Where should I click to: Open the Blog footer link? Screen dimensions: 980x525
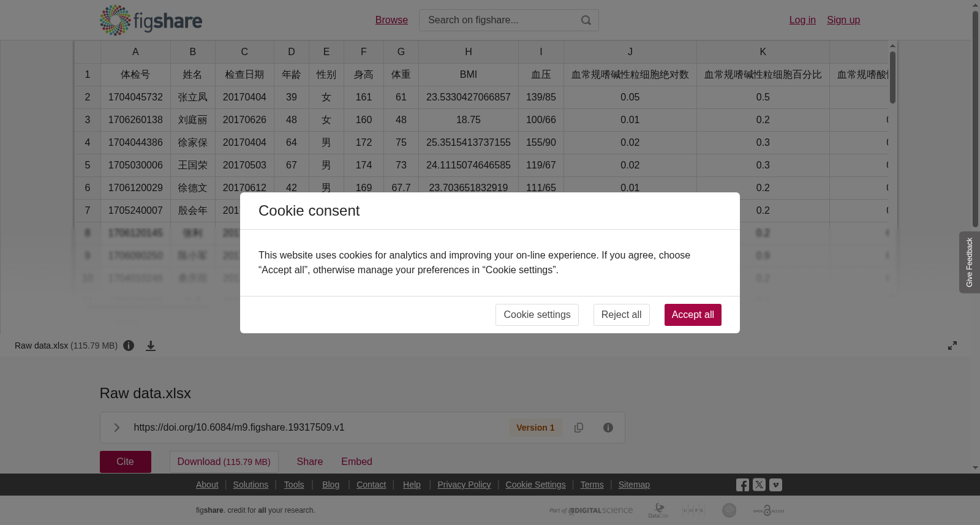pyautogui.click(x=331, y=485)
